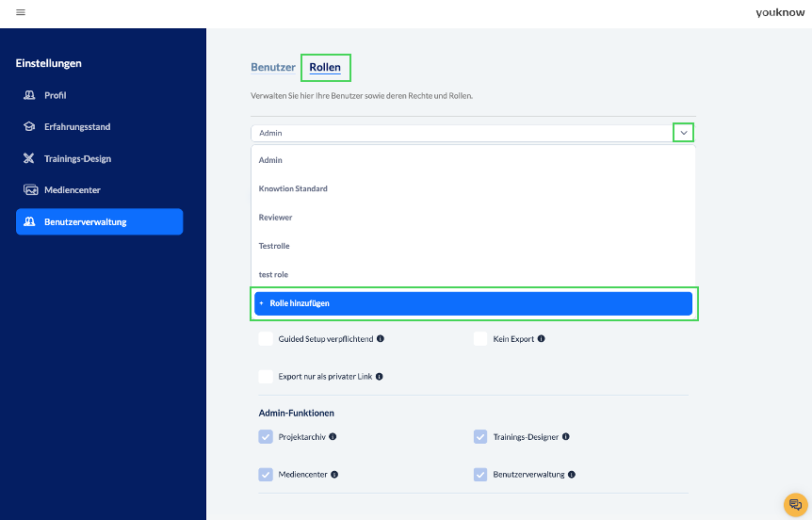812x520 pixels.
Task: Show info for Guided Setup verpflichtend
Action: tap(381, 339)
